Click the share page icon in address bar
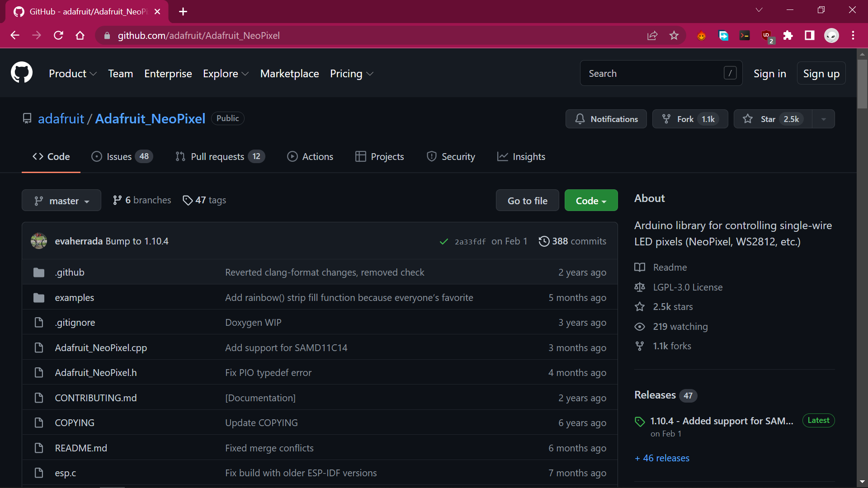The width and height of the screenshot is (868, 488). [x=652, y=35]
